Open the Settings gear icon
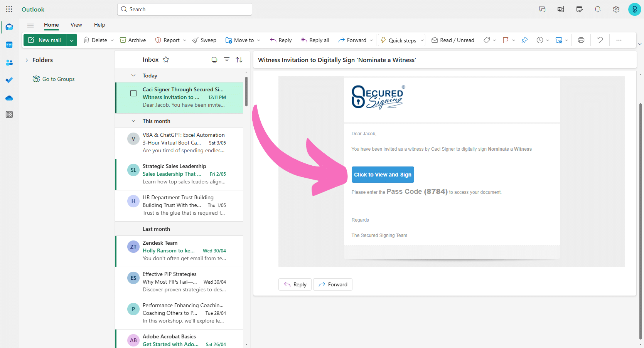644x348 pixels. tap(616, 9)
